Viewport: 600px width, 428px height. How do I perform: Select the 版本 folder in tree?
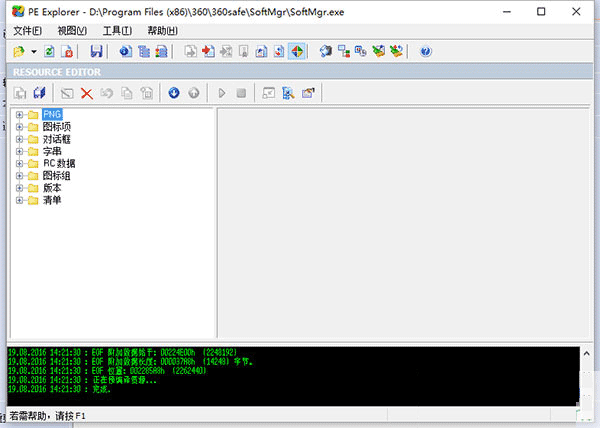(51, 188)
